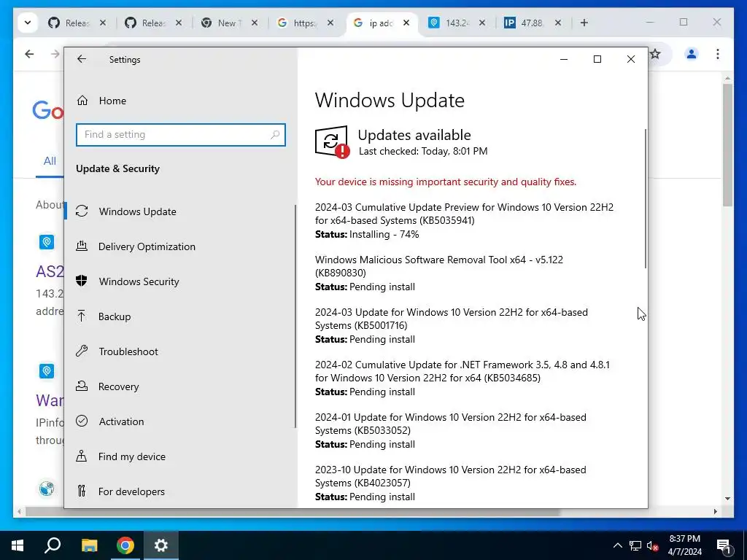Image resolution: width=747 pixels, height=560 pixels.
Task: Open the Chrome profile icon
Action: tap(692, 54)
